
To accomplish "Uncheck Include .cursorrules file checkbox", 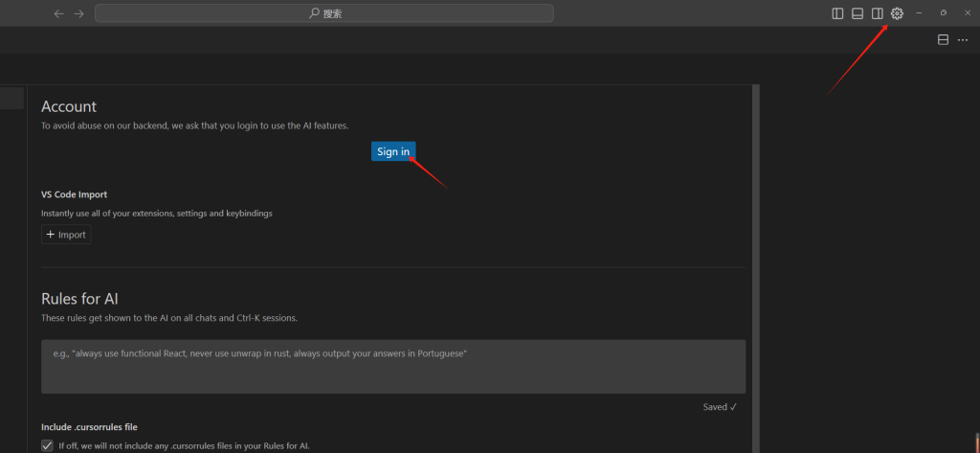I will pos(47,445).
